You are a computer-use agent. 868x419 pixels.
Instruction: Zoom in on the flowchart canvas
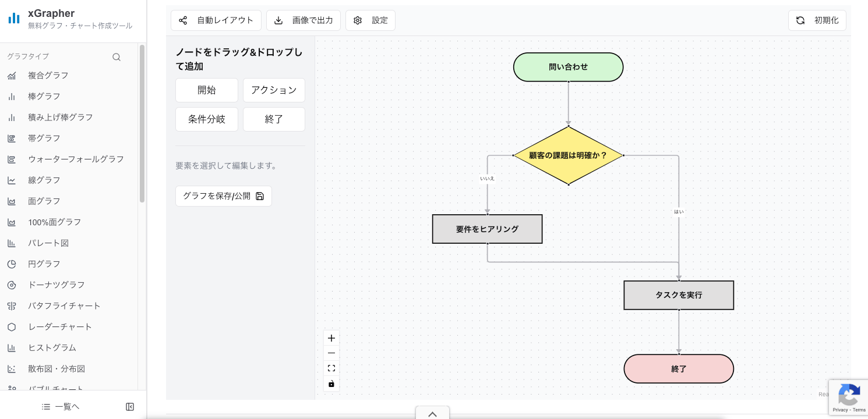pyautogui.click(x=331, y=338)
